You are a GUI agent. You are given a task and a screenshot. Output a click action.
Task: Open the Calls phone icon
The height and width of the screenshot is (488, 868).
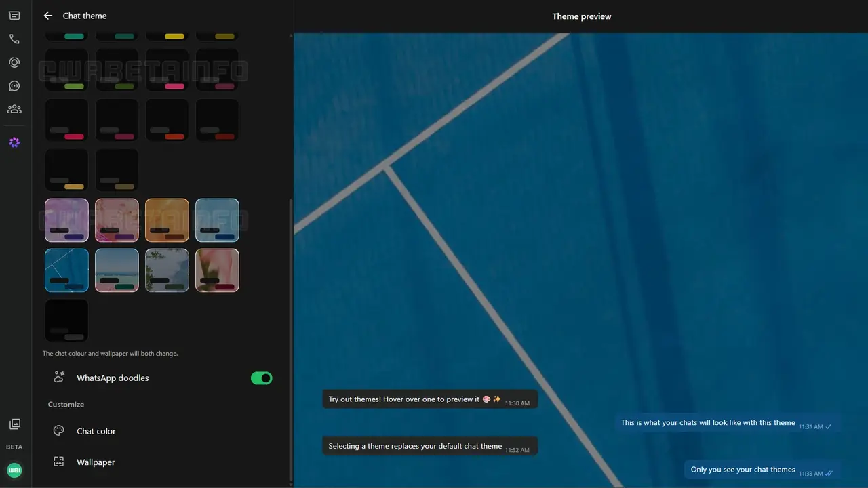[14, 39]
